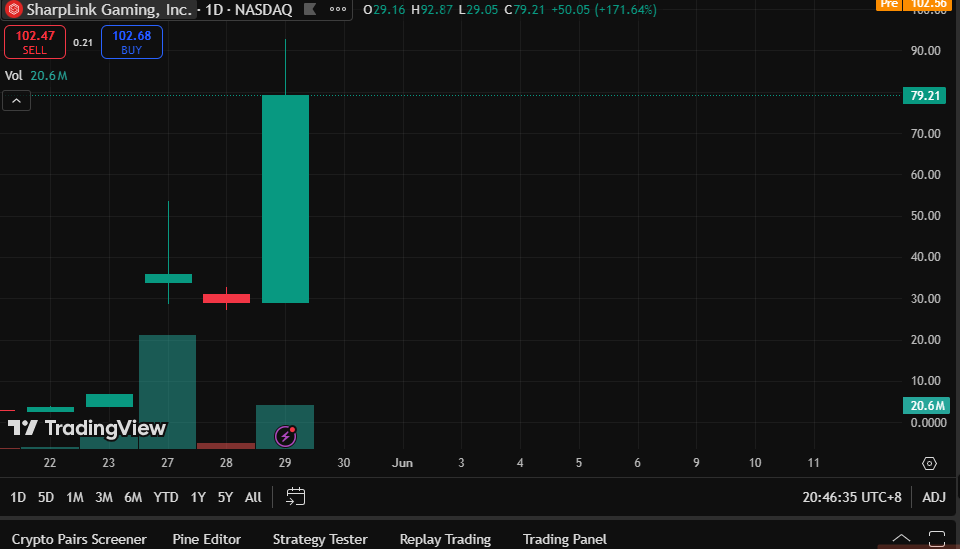
Task: Open the Trading Panel tab
Action: pos(564,539)
